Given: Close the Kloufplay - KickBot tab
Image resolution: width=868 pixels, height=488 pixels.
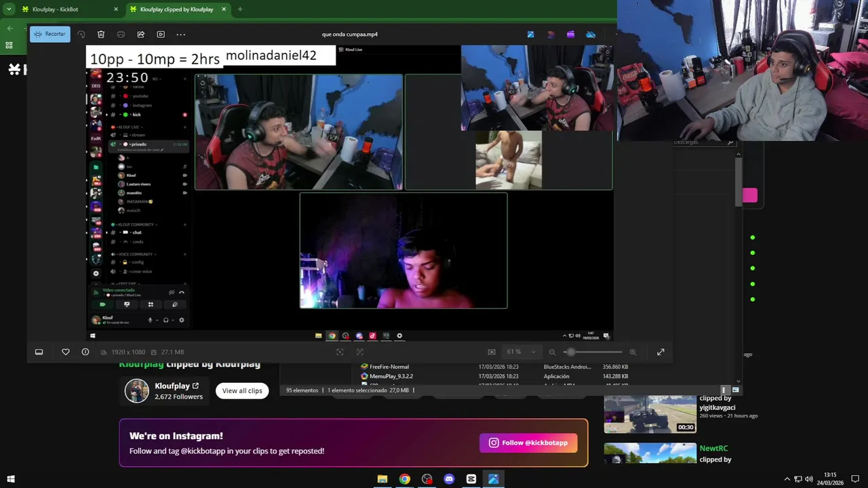Looking at the screenshot, I should (x=116, y=9).
